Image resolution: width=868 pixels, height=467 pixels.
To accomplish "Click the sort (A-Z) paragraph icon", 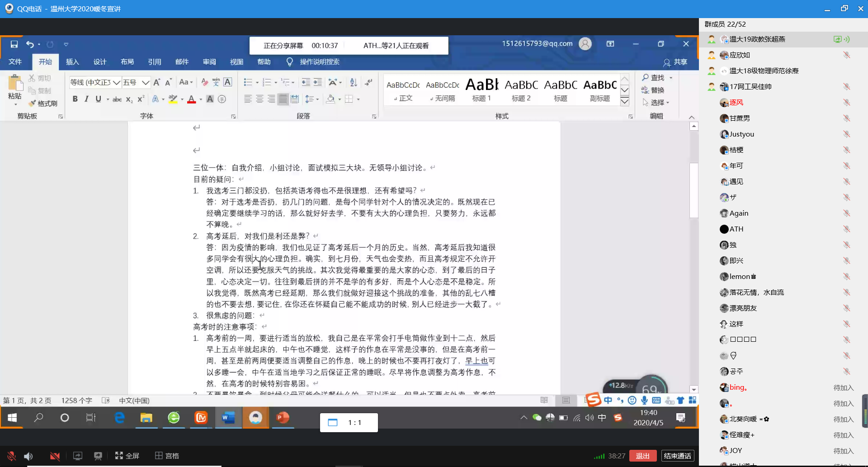I will coord(354,82).
